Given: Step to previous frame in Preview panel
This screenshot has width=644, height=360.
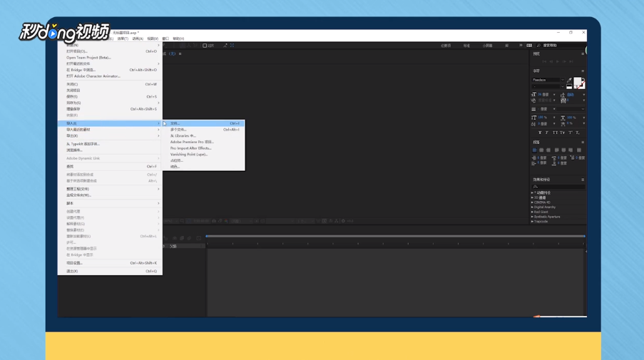Looking at the screenshot, I should [551, 61].
